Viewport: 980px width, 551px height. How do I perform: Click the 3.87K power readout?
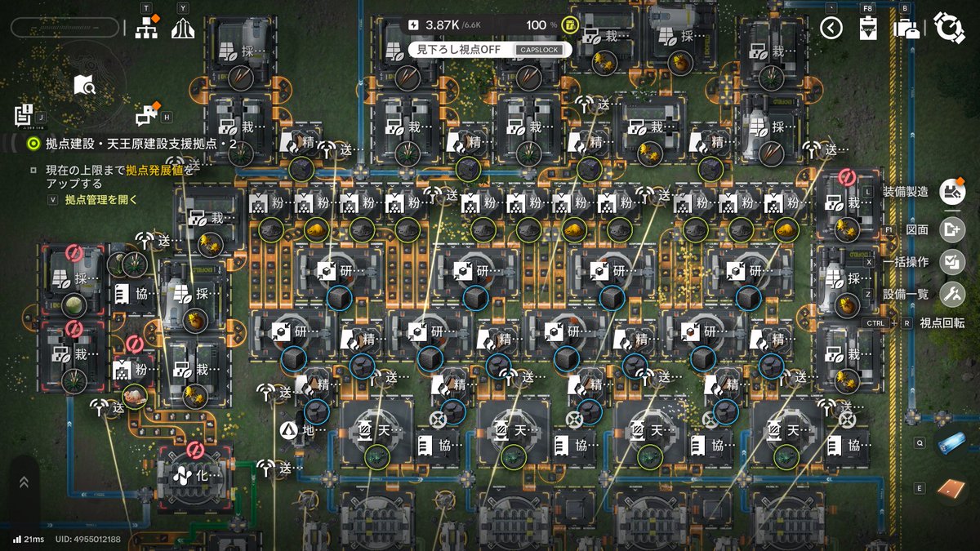443,24
